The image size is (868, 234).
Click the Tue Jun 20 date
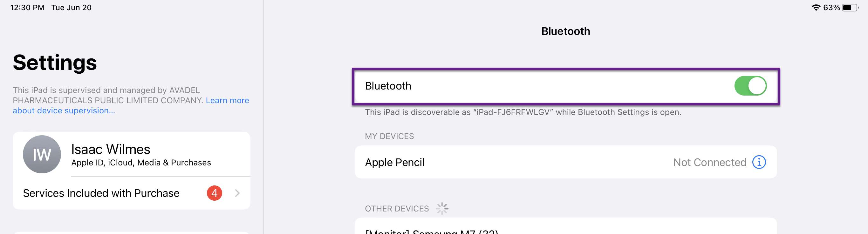[x=72, y=7]
